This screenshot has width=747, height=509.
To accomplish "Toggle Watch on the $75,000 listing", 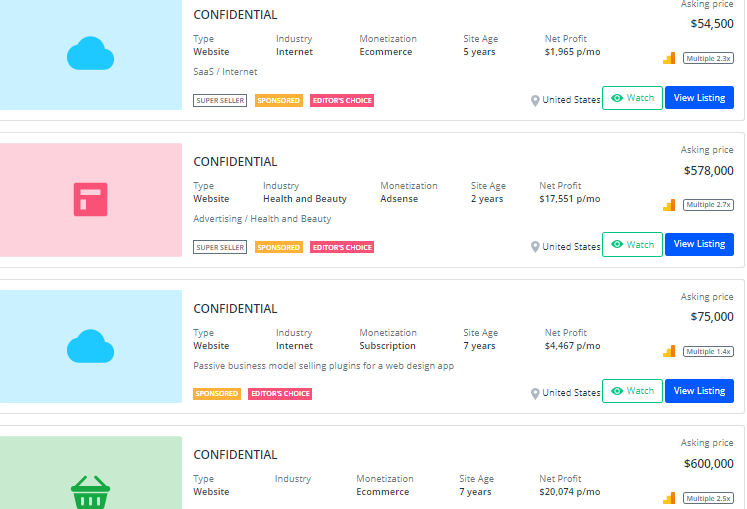I will pyautogui.click(x=632, y=391).
